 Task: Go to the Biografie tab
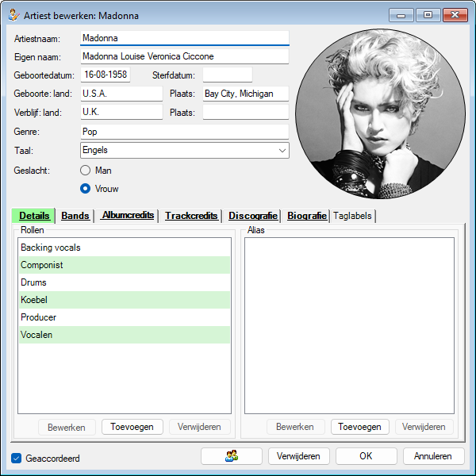pos(307,216)
